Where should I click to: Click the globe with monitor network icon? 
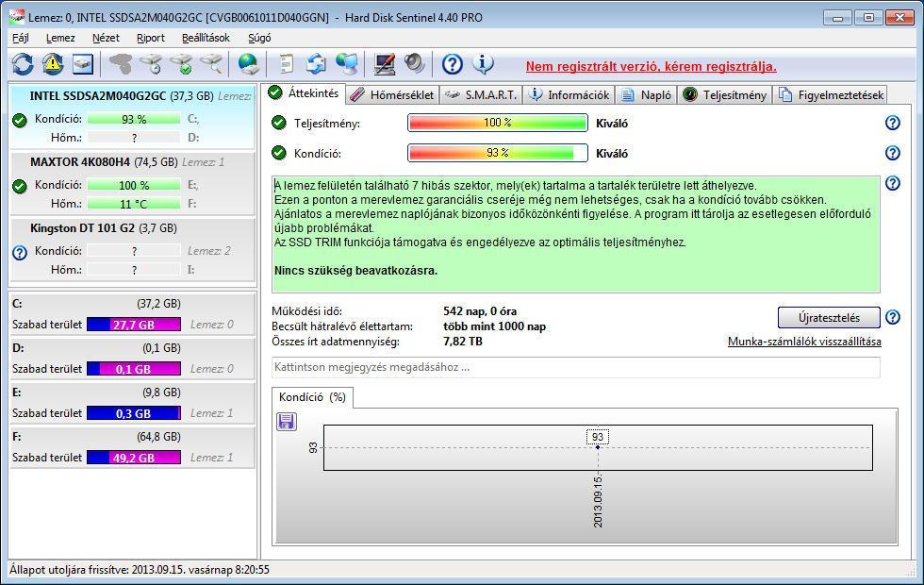[x=347, y=64]
